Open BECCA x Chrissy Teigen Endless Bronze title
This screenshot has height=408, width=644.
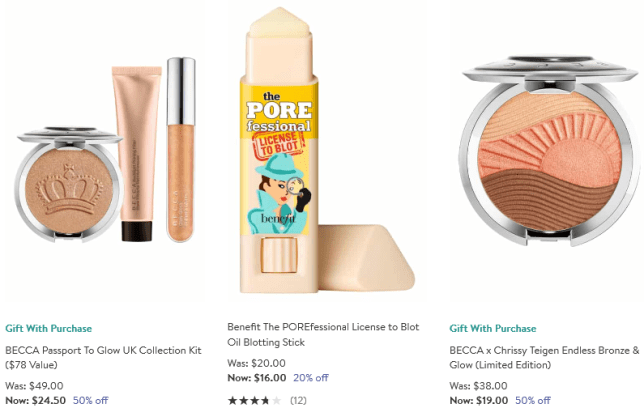[x=544, y=357]
